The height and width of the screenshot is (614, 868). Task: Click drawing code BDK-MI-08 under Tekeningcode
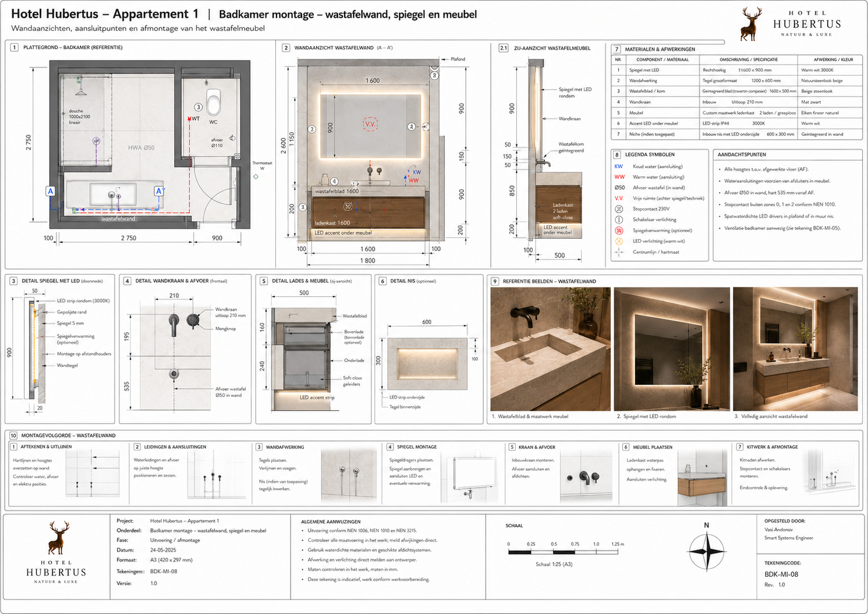click(781, 574)
